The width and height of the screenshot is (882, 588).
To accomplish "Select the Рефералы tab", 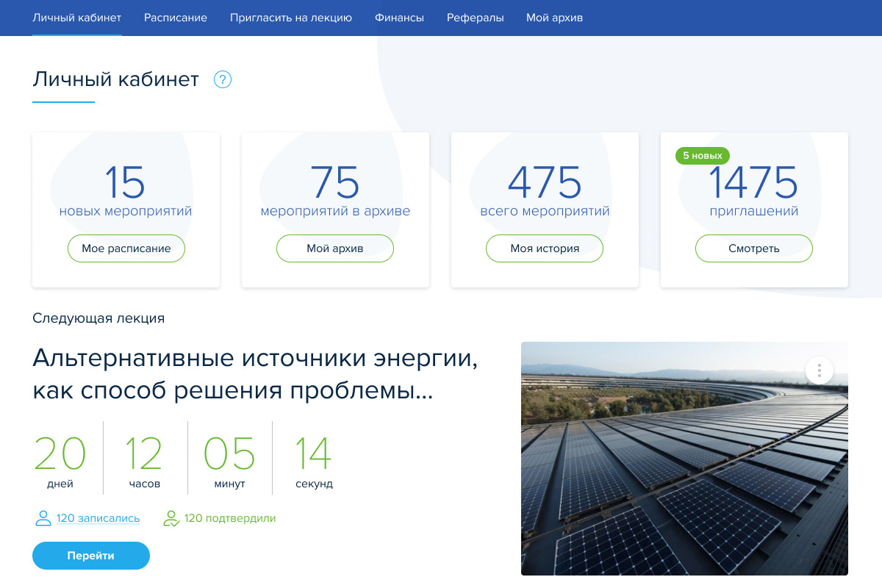I will (x=476, y=18).
